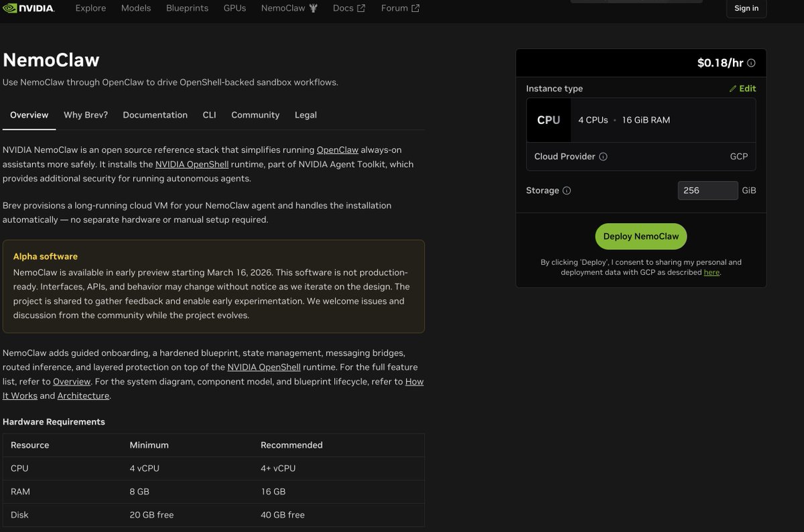Open the NVIDIA OpenShell link near 'full feature'
Viewport: 804px width, 532px height.
click(x=264, y=367)
